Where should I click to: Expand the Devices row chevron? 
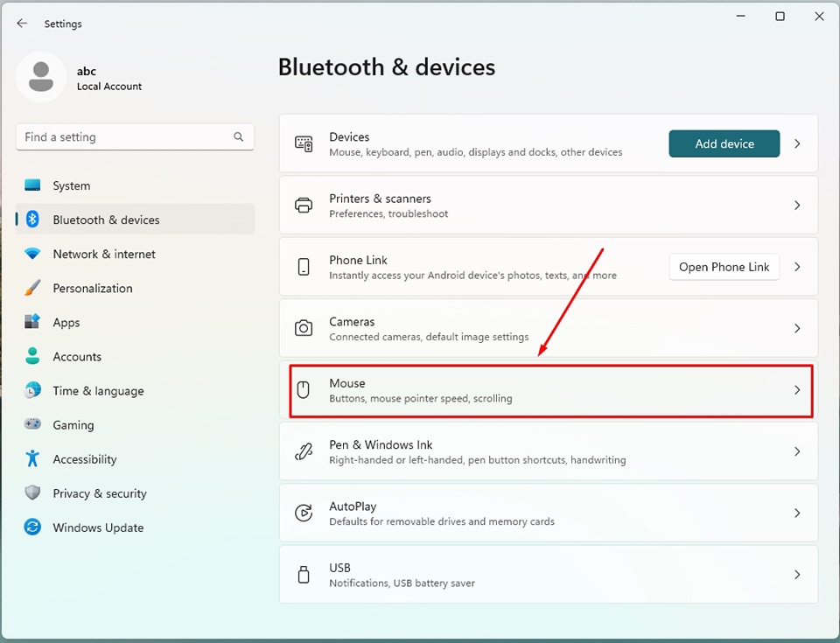click(797, 143)
